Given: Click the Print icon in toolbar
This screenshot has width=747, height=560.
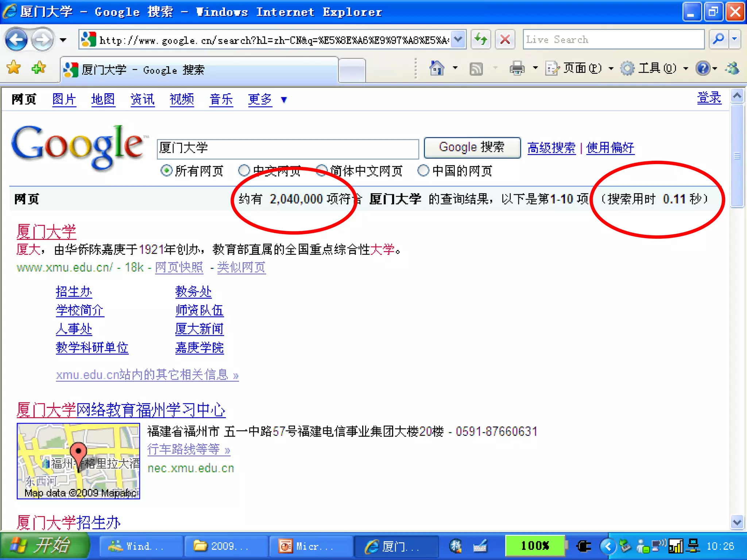Looking at the screenshot, I should click(517, 68).
